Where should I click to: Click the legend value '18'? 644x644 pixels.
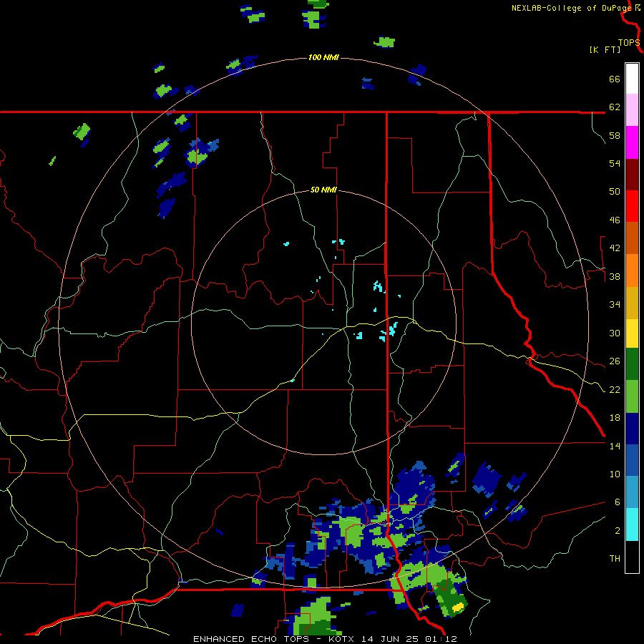click(615, 418)
